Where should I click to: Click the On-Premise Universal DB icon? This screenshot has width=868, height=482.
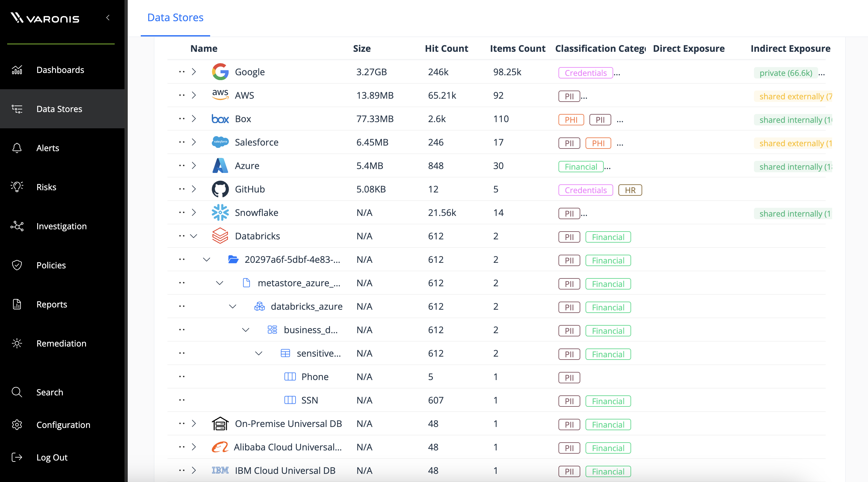pos(220,423)
